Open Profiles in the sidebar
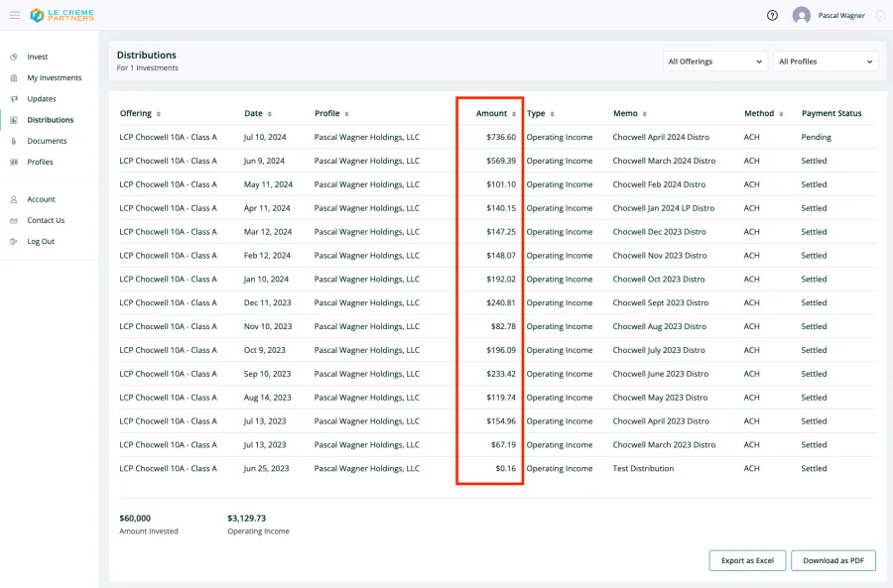This screenshot has width=893, height=588. point(40,163)
